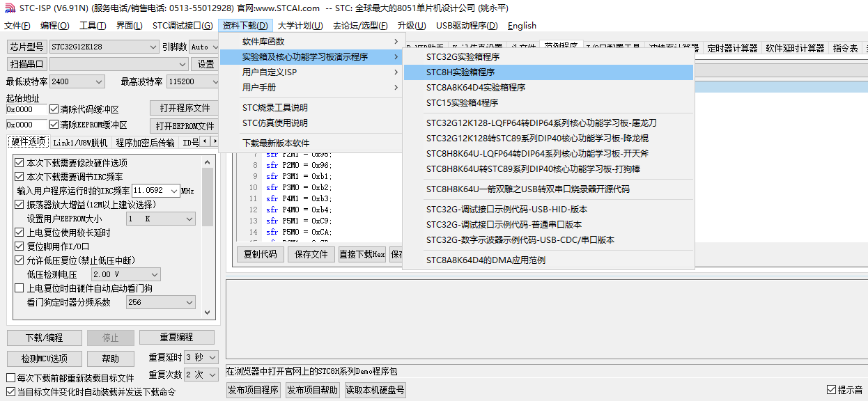Click address field beside 清除代码缓冲区
This screenshot has width=868, height=401.
[x=26, y=109]
